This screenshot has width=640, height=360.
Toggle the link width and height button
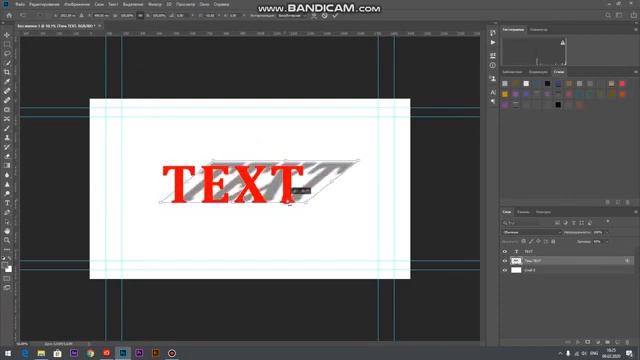pos(140,16)
